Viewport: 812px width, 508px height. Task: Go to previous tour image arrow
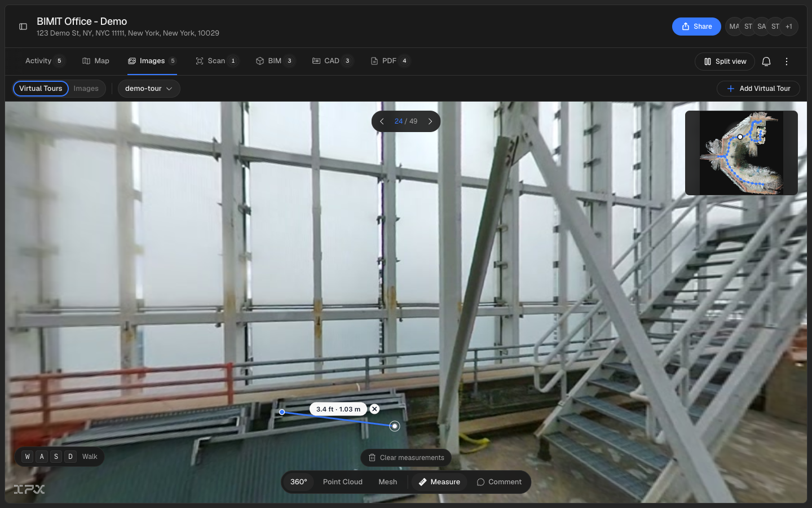[x=382, y=121]
